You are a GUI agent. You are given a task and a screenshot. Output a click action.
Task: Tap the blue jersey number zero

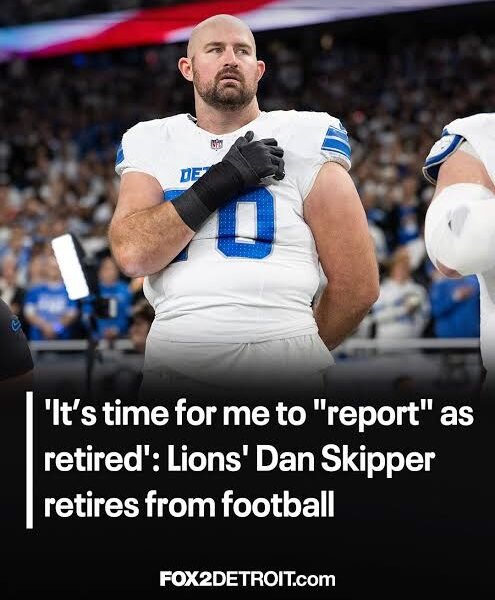click(247, 221)
